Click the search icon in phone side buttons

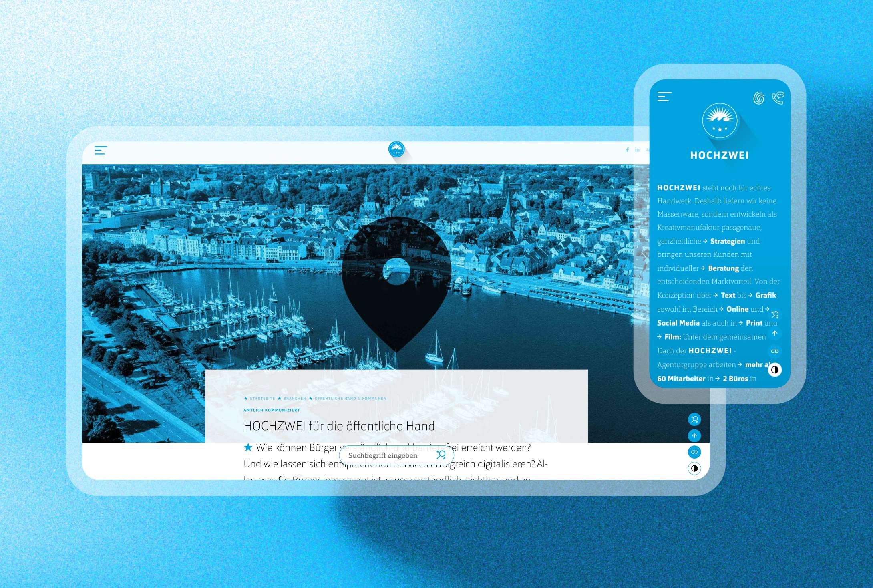tap(775, 315)
